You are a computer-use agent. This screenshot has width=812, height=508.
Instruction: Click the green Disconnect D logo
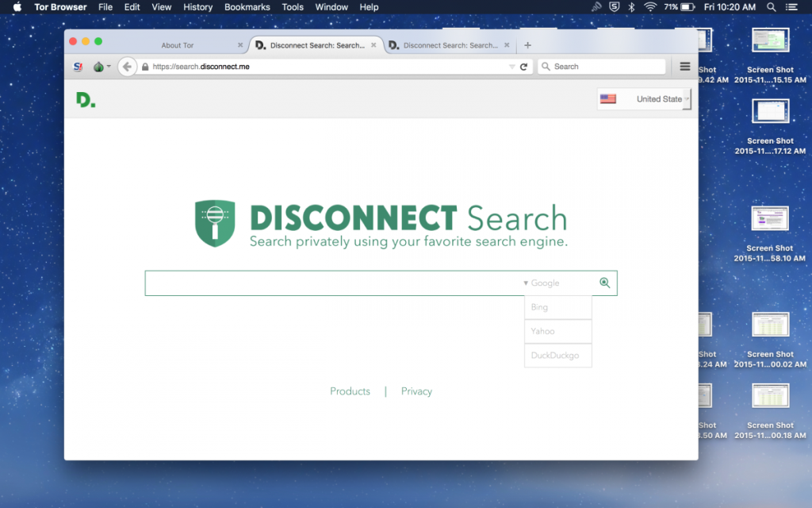[85, 100]
